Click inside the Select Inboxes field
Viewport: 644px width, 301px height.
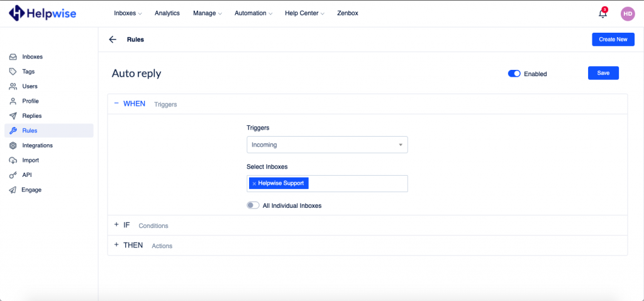(357, 183)
